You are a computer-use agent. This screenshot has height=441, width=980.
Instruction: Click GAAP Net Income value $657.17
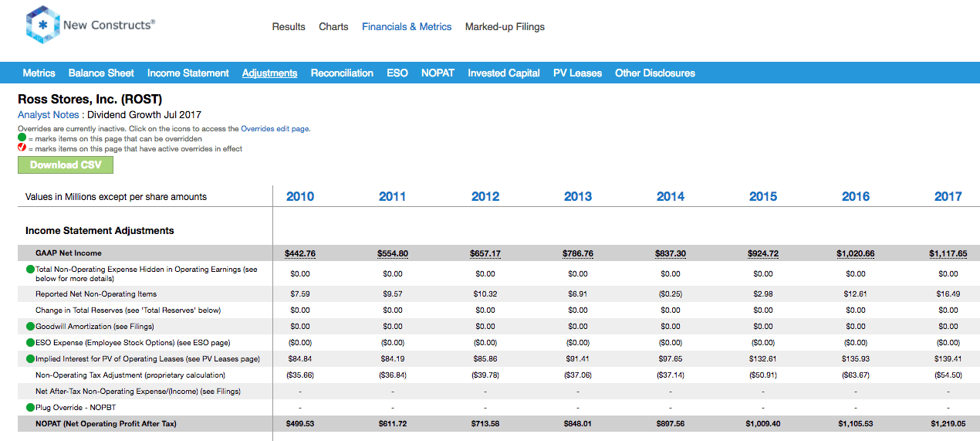(x=485, y=253)
